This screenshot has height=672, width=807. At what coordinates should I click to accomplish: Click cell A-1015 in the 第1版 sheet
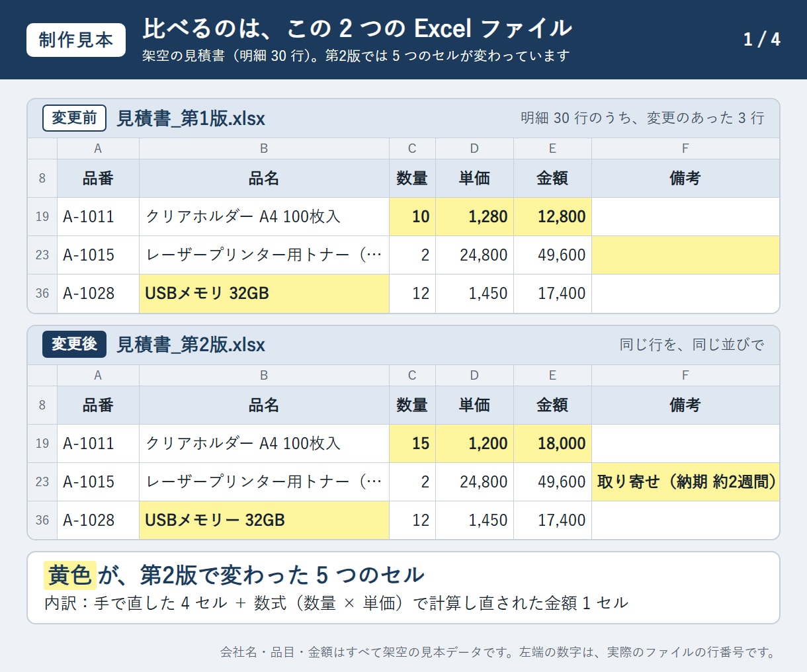(98, 255)
